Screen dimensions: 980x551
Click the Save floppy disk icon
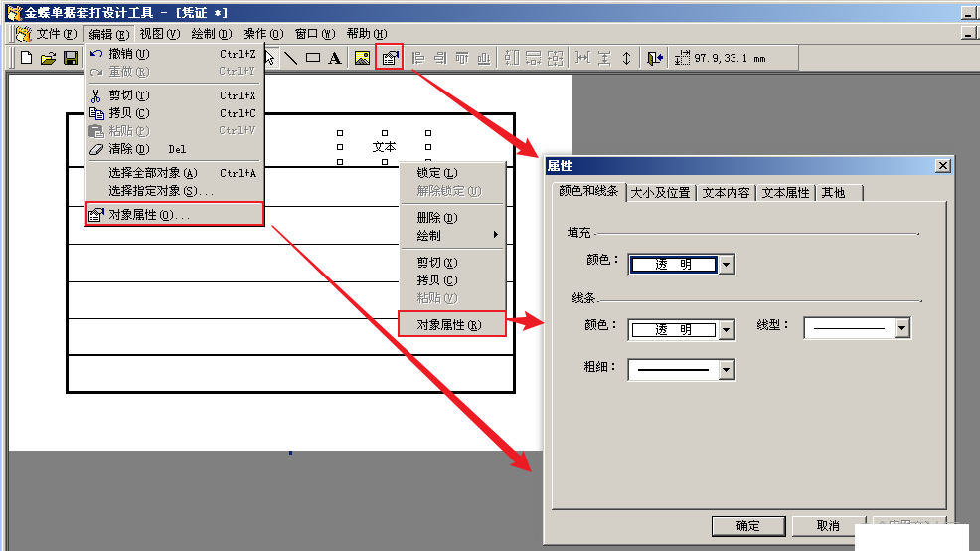pyautogui.click(x=70, y=58)
